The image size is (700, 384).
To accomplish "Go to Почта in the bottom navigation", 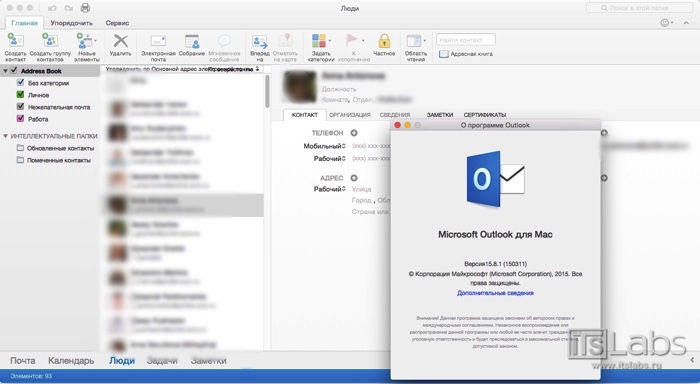I will coord(23,360).
